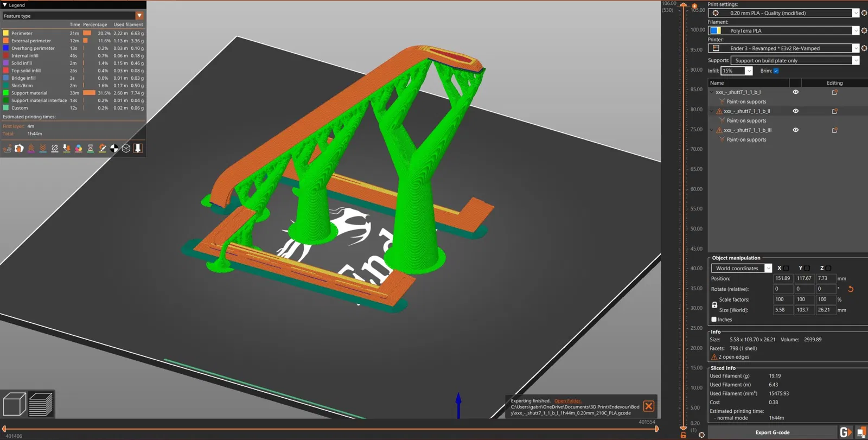Image resolution: width=868 pixels, height=440 pixels.
Task: Toggle travel moves visibility icon in legend
Action: point(8,149)
